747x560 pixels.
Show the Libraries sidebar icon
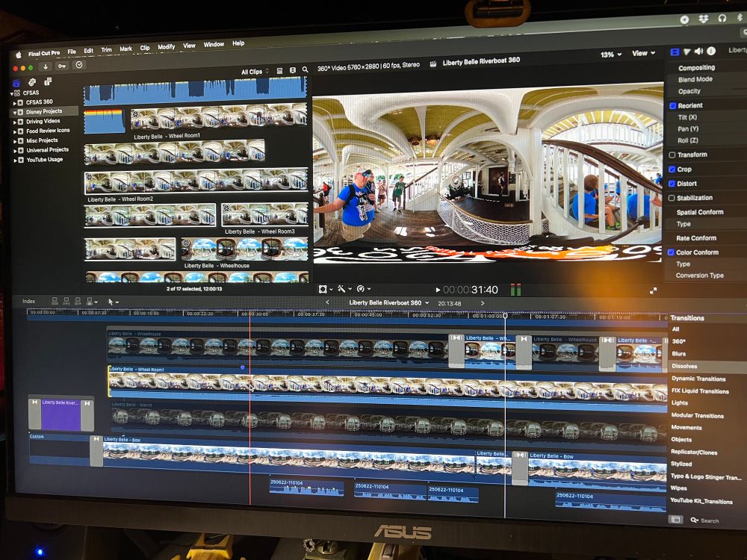(x=16, y=83)
